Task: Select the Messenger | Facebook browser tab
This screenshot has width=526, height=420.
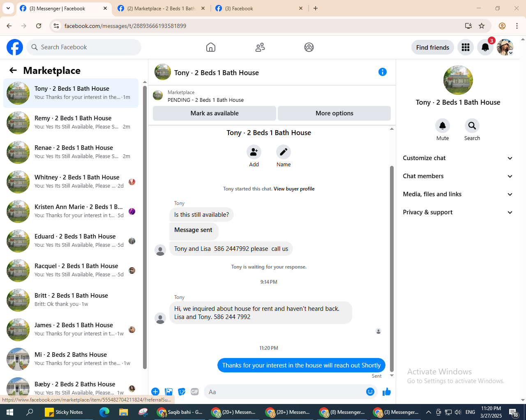Action: 64,8
